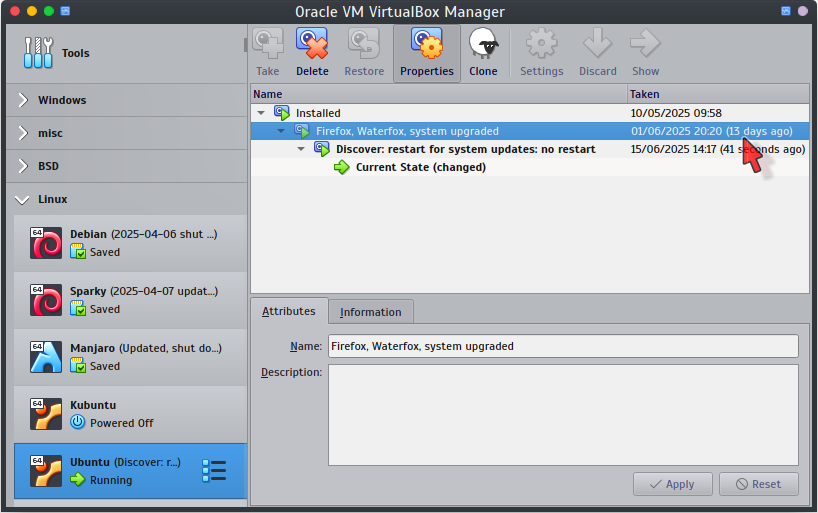This screenshot has height=513, width=818.
Task: Select the Kubuntu VM icon
Action: click(46, 414)
